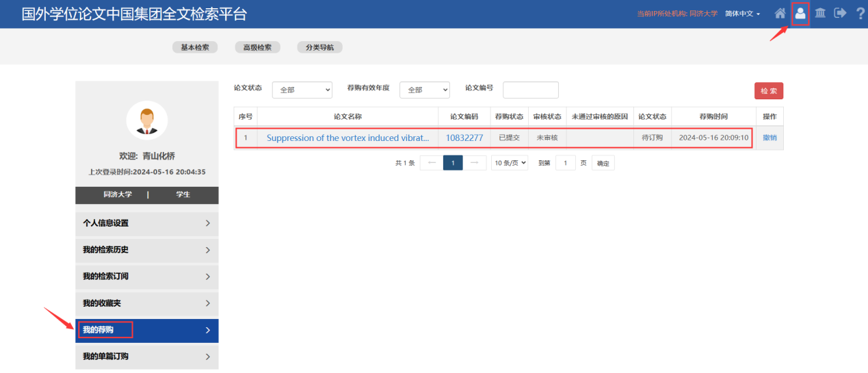Click the user avatar picture

[x=147, y=121]
